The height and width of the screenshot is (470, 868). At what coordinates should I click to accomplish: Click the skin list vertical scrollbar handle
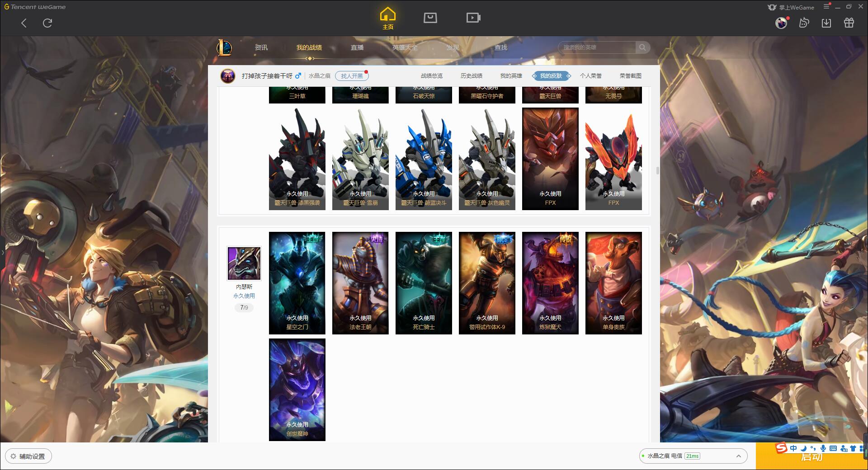click(657, 170)
